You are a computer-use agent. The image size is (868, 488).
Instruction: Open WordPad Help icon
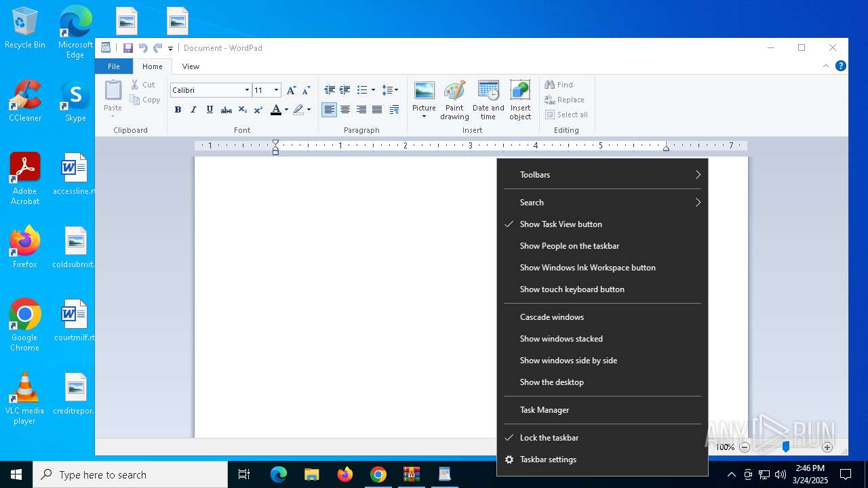point(841,66)
